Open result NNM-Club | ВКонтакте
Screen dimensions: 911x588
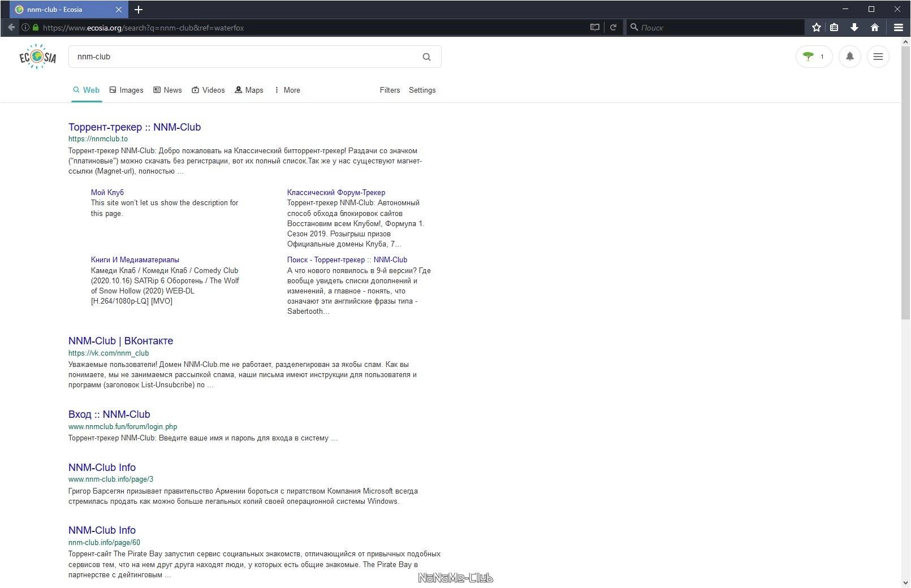click(120, 341)
